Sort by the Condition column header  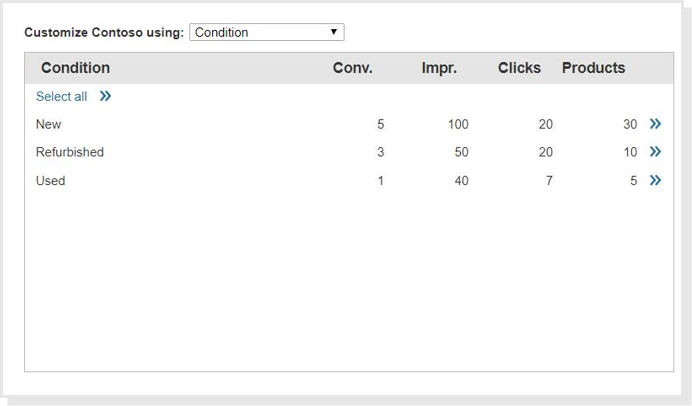(x=75, y=68)
